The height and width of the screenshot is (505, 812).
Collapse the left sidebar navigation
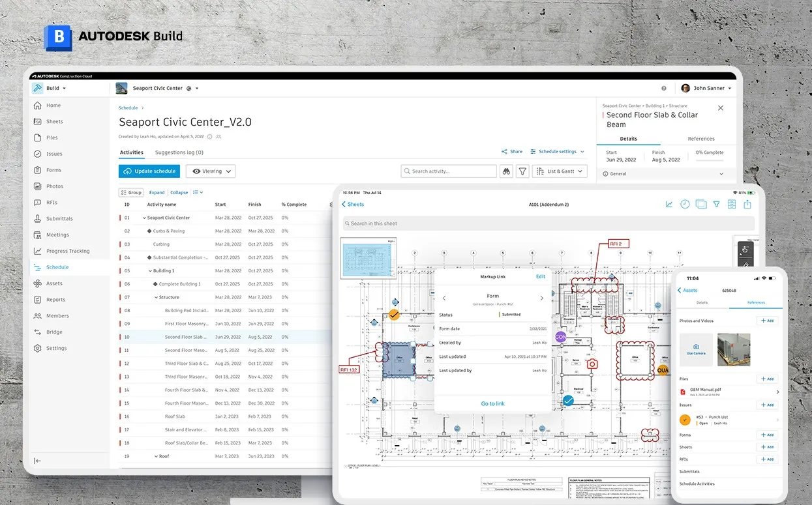[x=37, y=461]
